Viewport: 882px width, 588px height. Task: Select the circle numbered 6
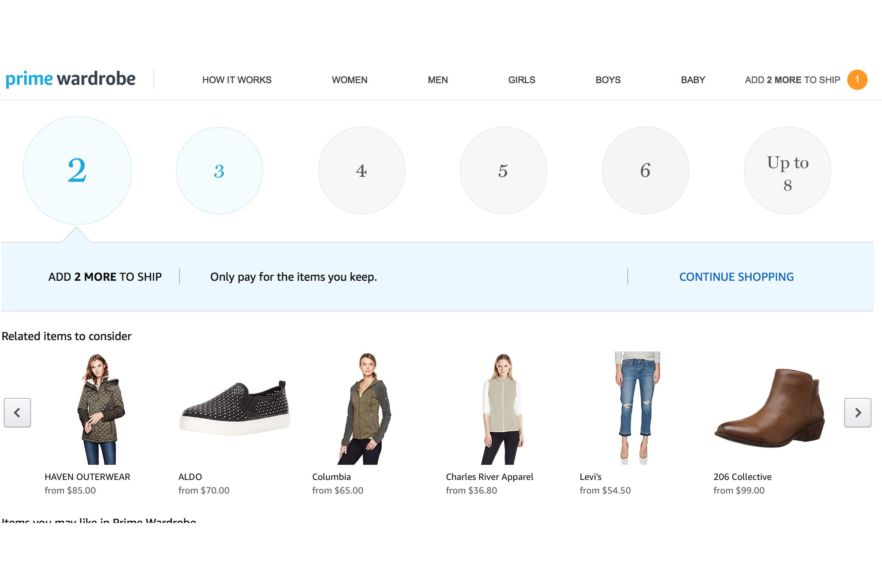click(645, 170)
